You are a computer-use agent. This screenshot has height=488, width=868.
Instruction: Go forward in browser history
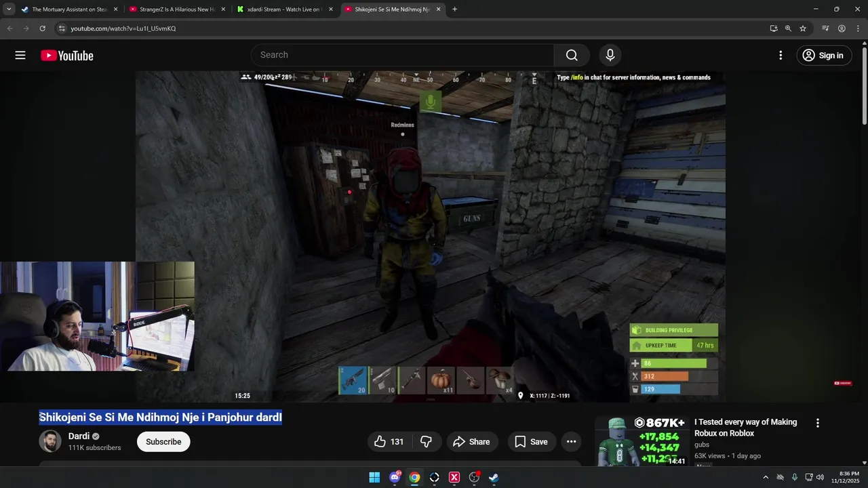tap(26, 28)
